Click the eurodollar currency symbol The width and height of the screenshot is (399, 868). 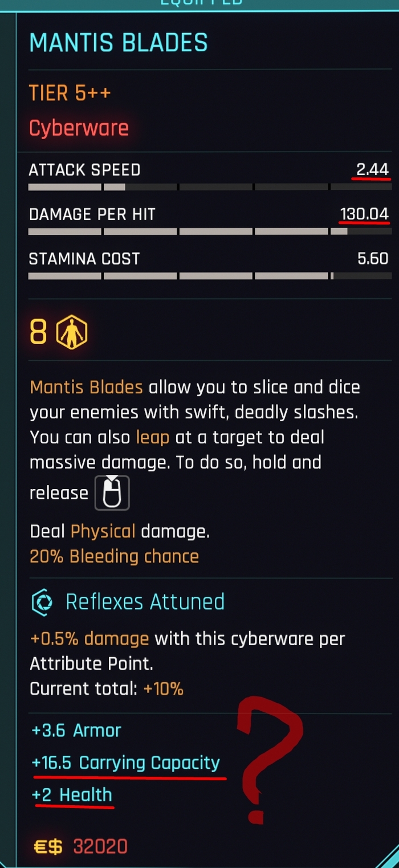(47, 847)
